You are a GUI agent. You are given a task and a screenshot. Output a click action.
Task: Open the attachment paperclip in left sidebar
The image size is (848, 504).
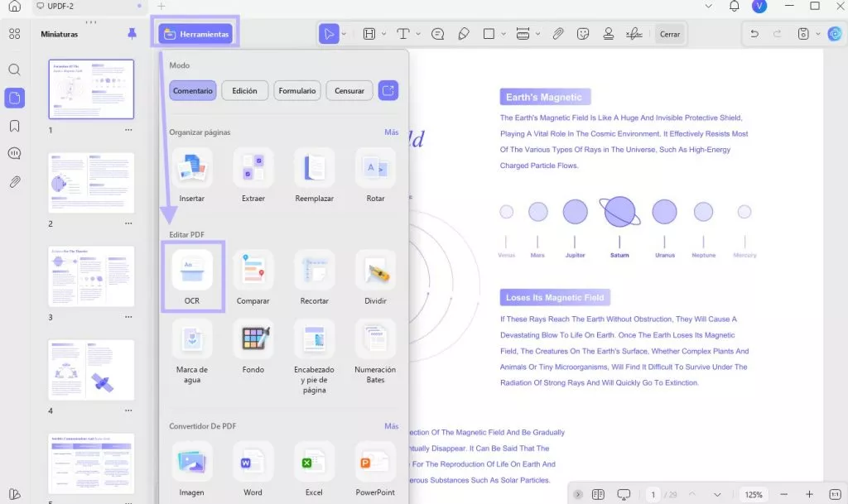click(15, 182)
